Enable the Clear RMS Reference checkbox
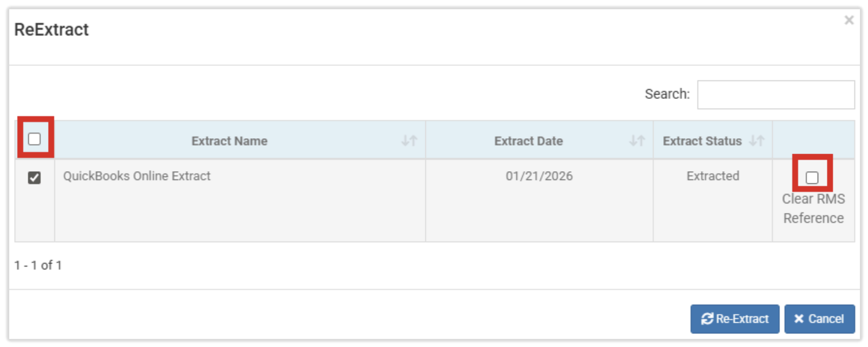The width and height of the screenshot is (868, 347). click(812, 178)
